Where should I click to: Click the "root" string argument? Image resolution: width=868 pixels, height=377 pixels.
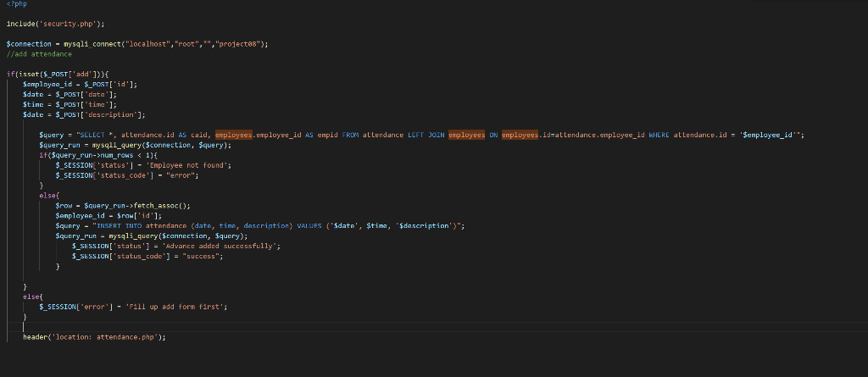[x=186, y=44]
